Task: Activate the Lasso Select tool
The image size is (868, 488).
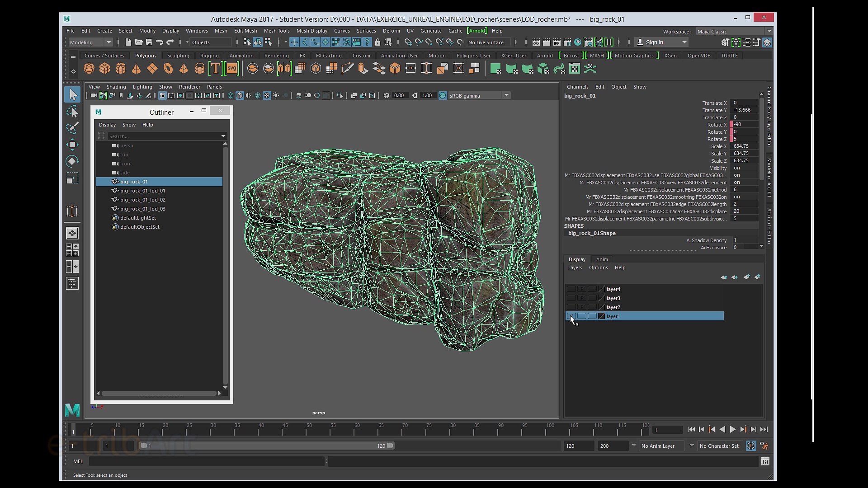Action: [x=72, y=111]
